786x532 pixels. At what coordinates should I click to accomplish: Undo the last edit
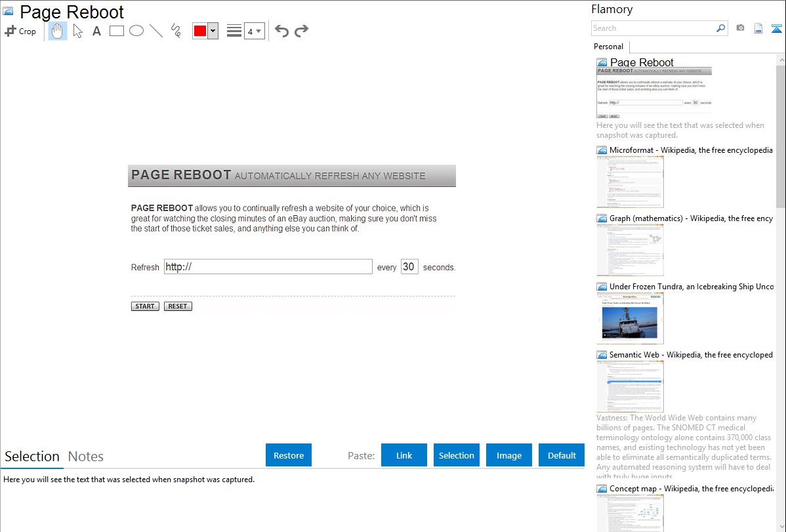(281, 31)
